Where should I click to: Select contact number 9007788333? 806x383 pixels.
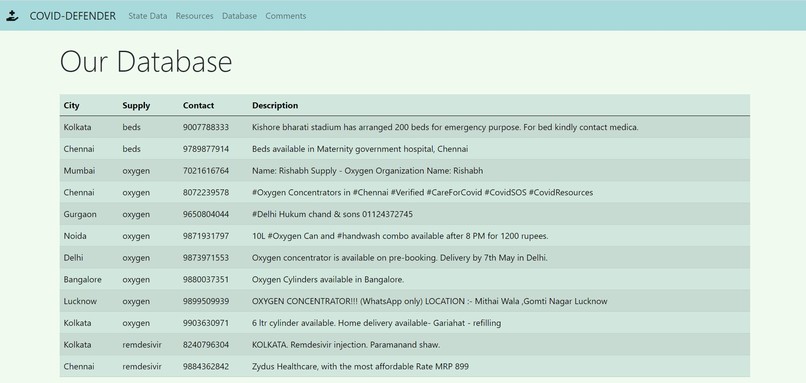click(x=206, y=127)
